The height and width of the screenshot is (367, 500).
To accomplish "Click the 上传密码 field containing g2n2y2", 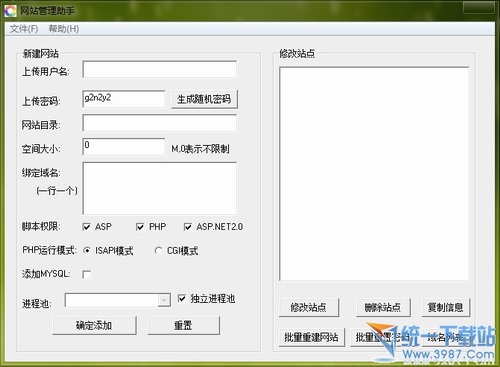I will (x=124, y=99).
